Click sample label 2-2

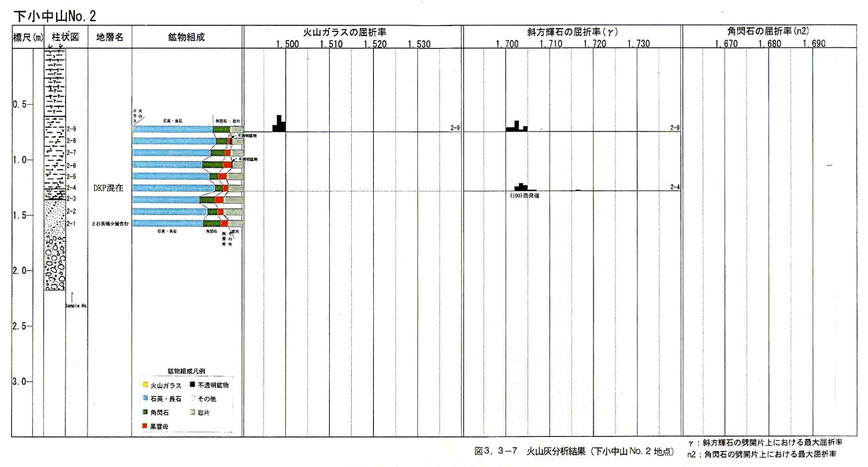point(71,211)
